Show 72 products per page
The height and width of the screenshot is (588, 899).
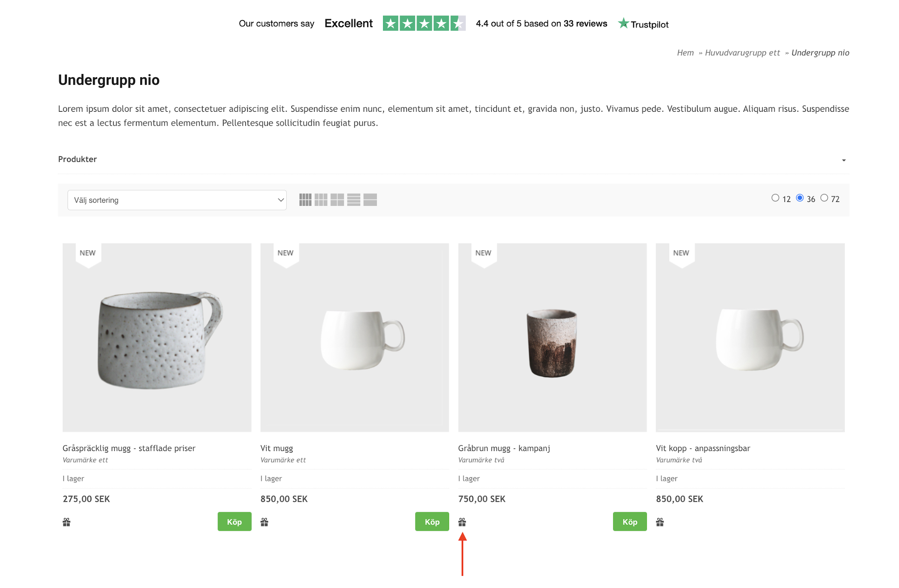[824, 198]
